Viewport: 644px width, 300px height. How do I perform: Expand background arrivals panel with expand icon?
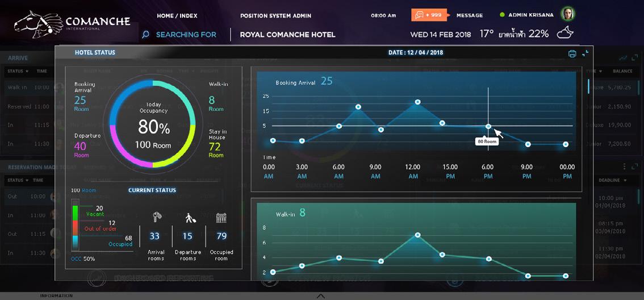[x=634, y=58]
